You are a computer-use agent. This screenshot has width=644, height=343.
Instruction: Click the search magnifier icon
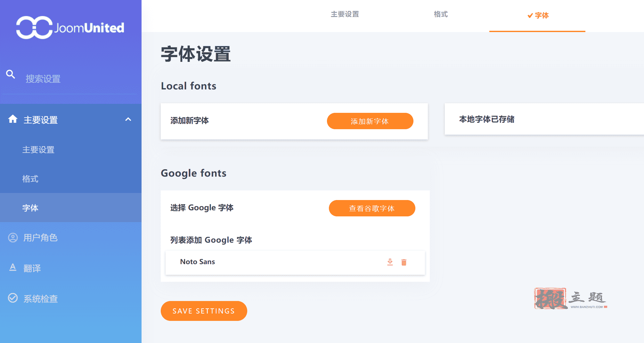pyautogui.click(x=11, y=74)
